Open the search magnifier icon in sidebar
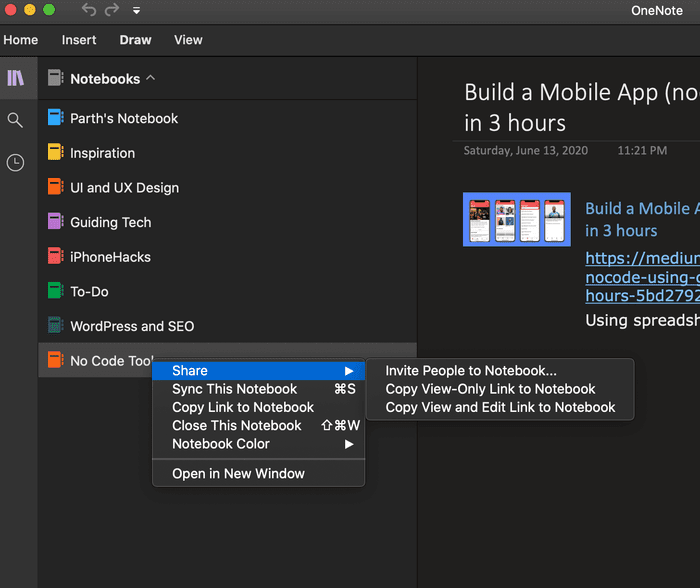The image size is (700, 588). pos(15,120)
